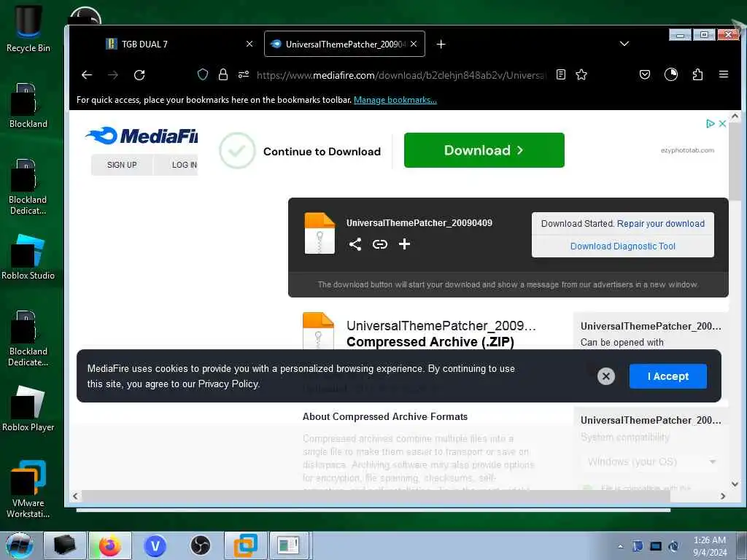Click the Continue to Download text

point(322,152)
